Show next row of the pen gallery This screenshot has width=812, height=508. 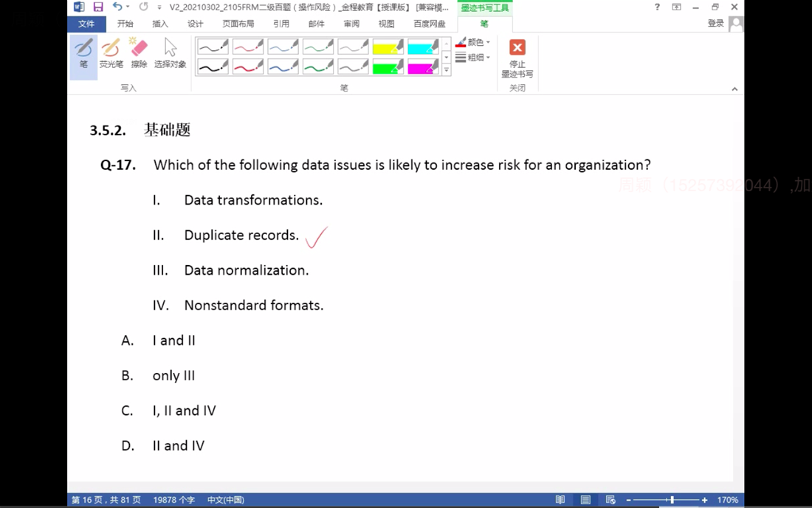(x=447, y=57)
